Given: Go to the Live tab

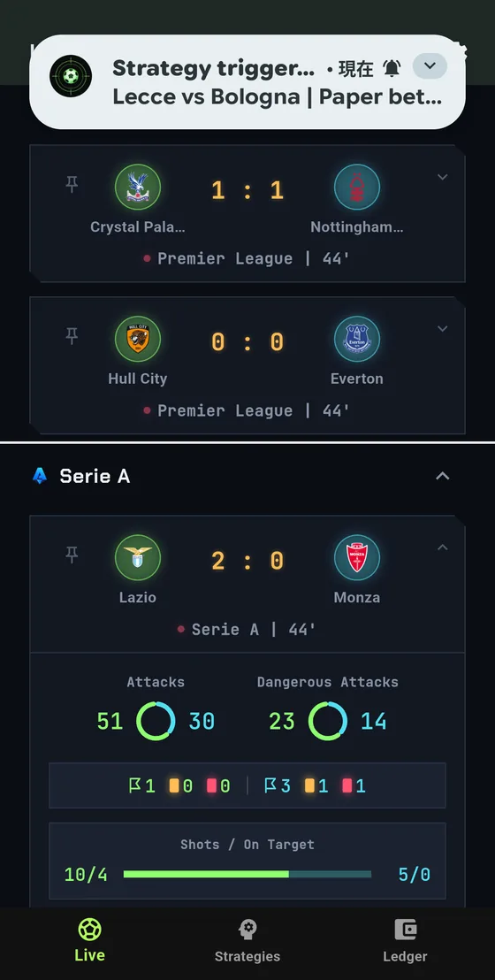Looking at the screenshot, I should [89, 940].
